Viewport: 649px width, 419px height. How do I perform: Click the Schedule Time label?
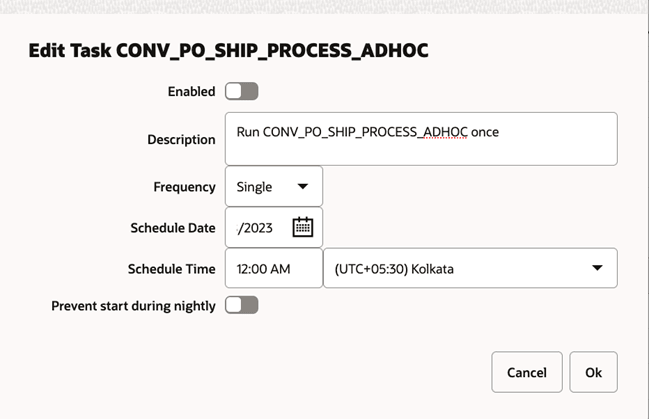[171, 269]
